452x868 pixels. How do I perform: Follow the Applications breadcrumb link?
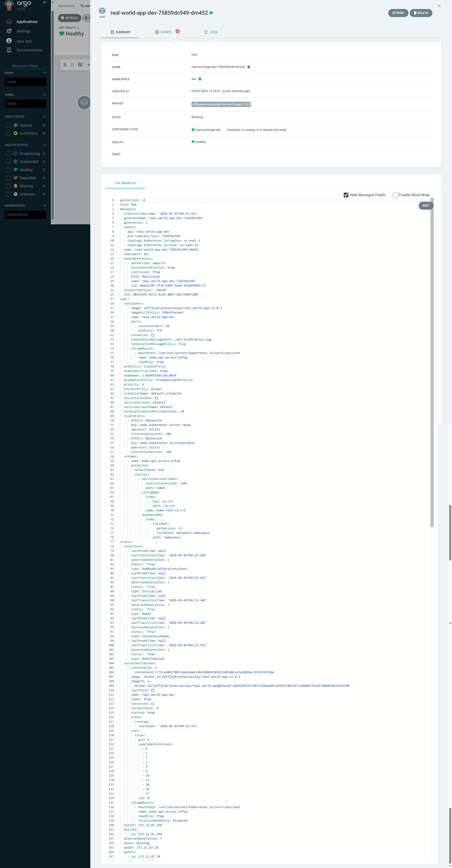tap(66, 6)
